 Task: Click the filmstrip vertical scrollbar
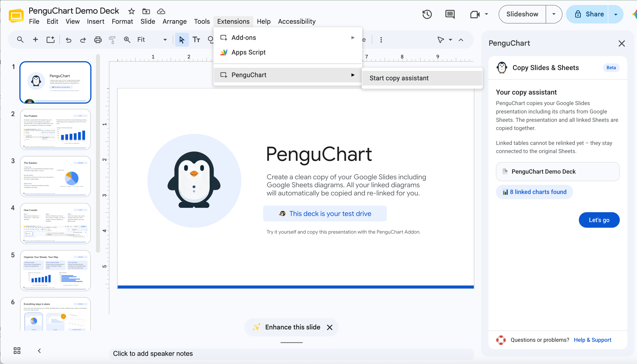point(98,153)
